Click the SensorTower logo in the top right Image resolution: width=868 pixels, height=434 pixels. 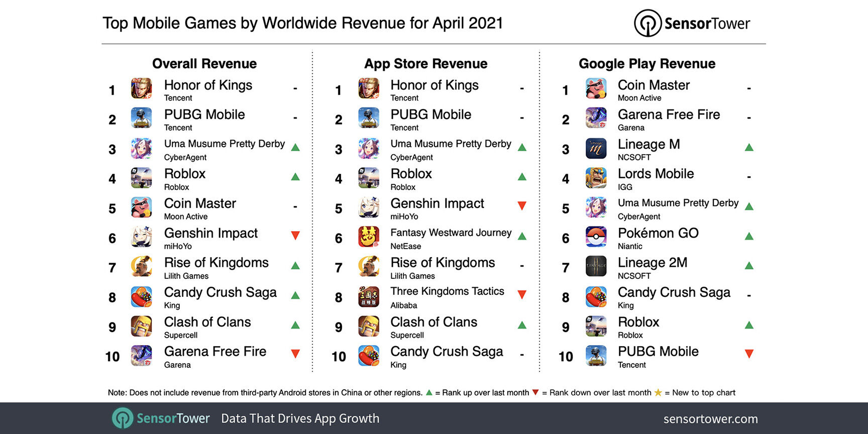tap(692, 23)
